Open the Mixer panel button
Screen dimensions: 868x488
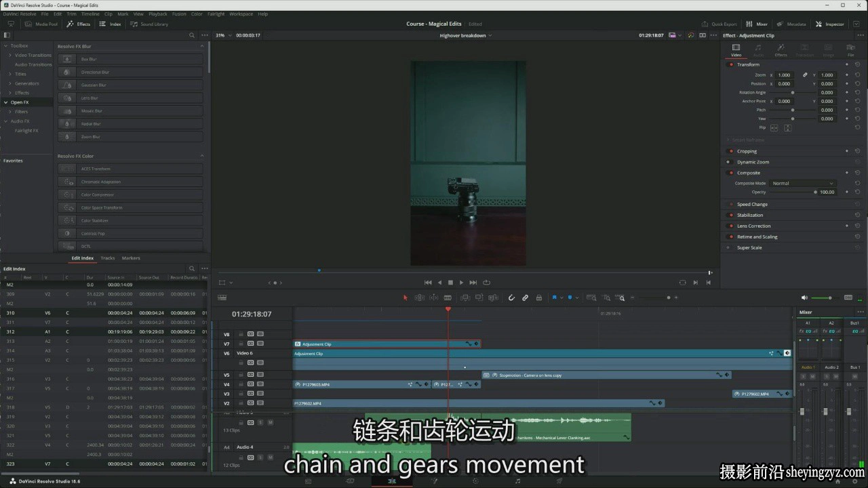point(757,24)
